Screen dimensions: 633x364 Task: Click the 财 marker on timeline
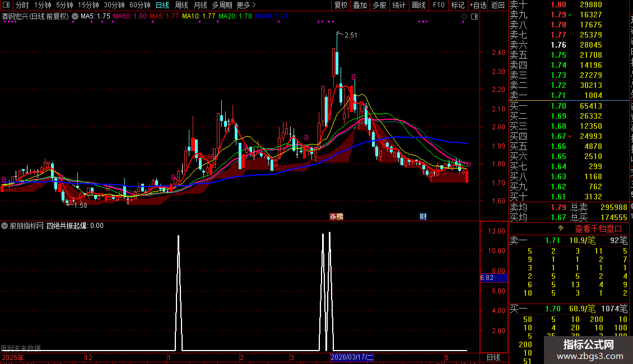click(x=423, y=217)
